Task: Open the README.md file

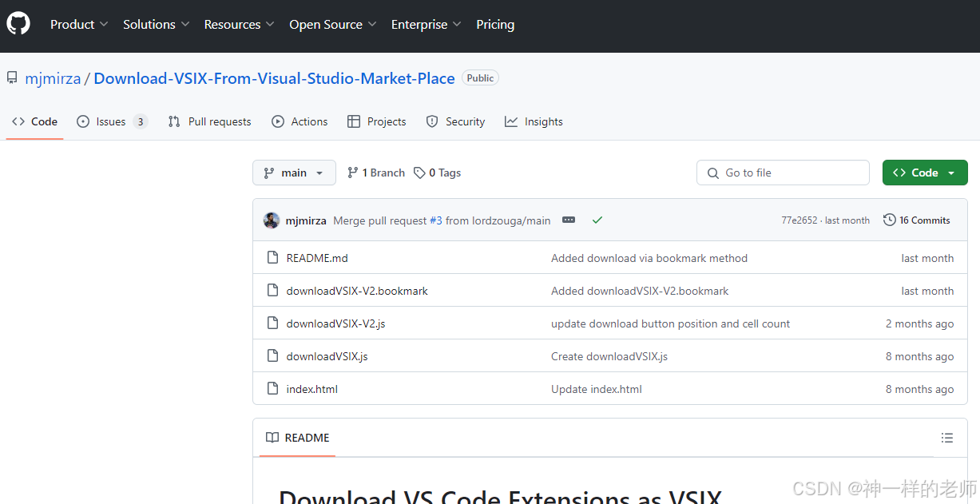Action: tap(317, 258)
